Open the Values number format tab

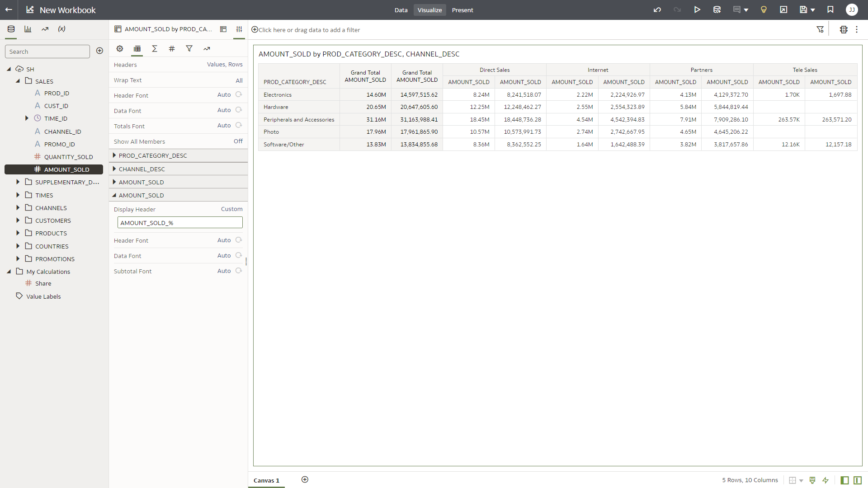point(172,49)
